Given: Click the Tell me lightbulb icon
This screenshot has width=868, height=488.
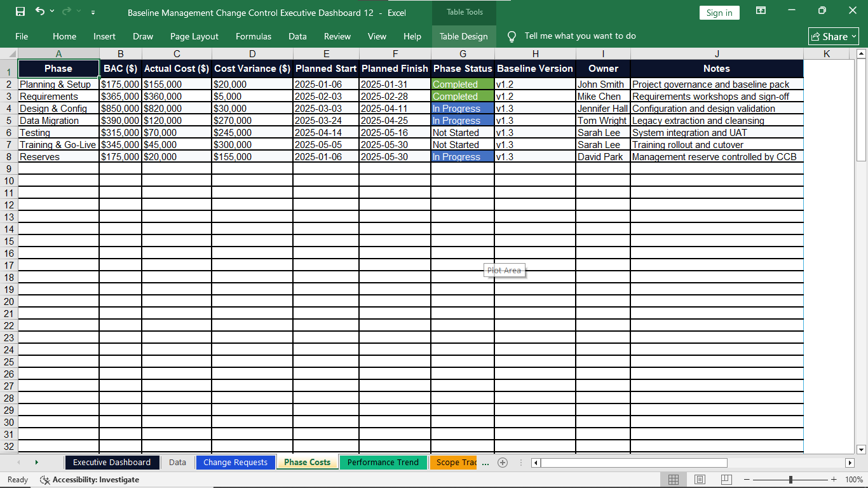Looking at the screenshot, I should 512,36.
